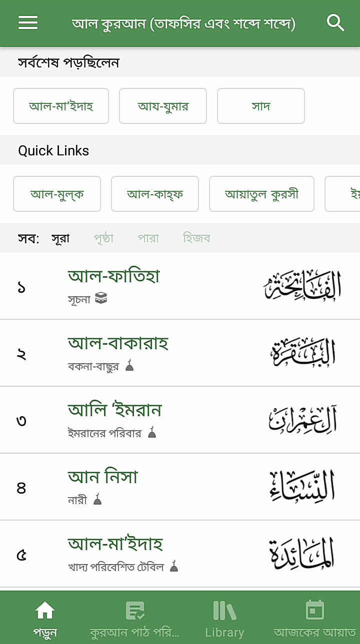Tap the Kaaba icon beside সূচনা
The image size is (360, 644).
pos(101,299)
